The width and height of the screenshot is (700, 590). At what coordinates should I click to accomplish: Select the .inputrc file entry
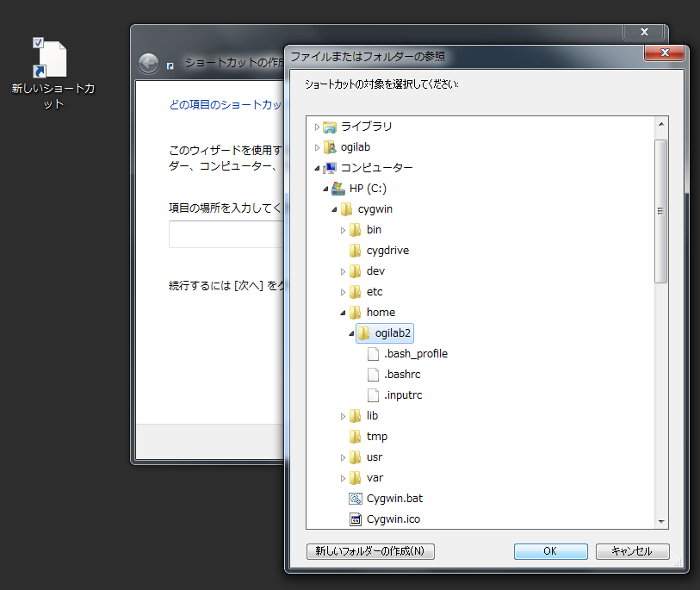pos(402,395)
